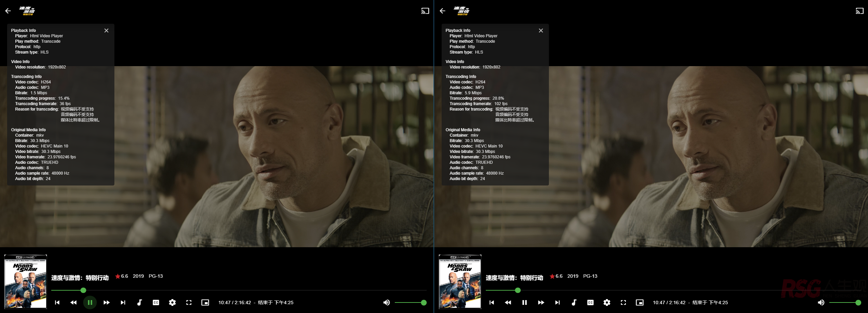The height and width of the screenshot is (313, 868).
Task: Open settings gear in right player
Action: [x=607, y=302]
